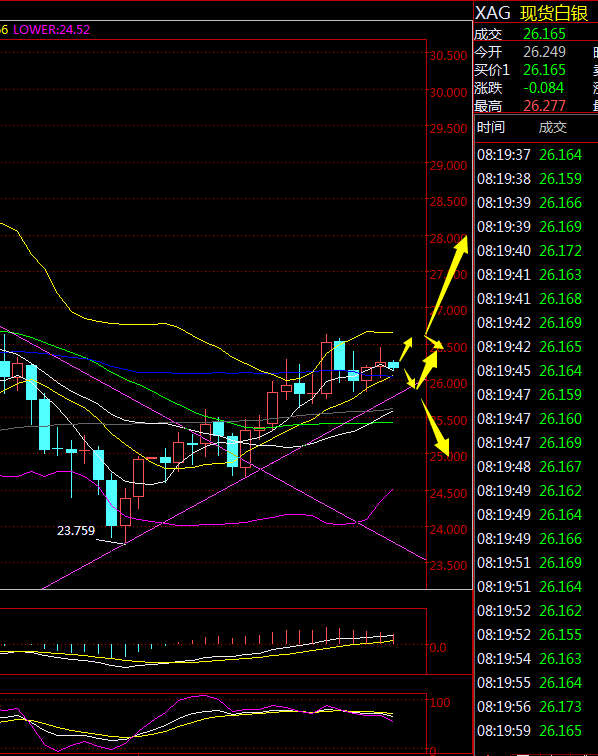Image resolution: width=598 pixels, height=756 pixels.
Task: Click the 29.500 price axis label
Action: 448,129
